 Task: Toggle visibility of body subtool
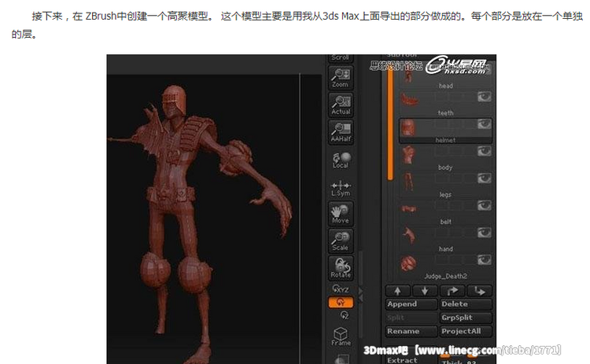click(x=485, y=151)
